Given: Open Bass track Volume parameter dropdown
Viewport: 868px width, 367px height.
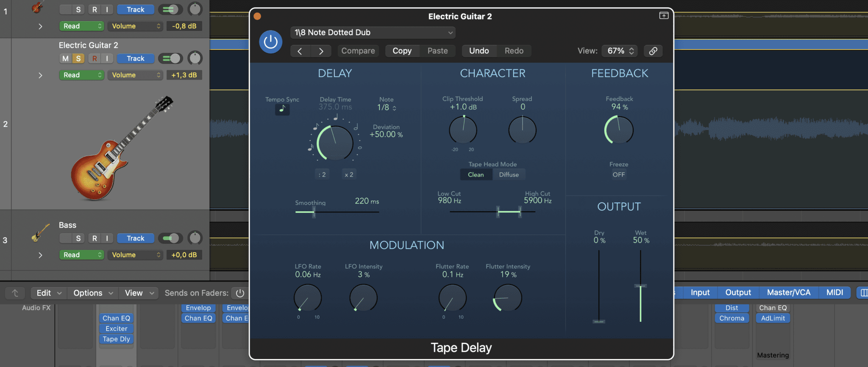Looking at the screenshot, I should click(135, 255).
